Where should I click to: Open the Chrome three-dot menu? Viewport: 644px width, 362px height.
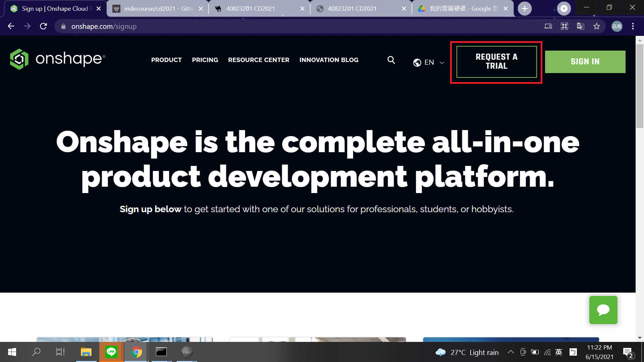[x=633, y=26]
